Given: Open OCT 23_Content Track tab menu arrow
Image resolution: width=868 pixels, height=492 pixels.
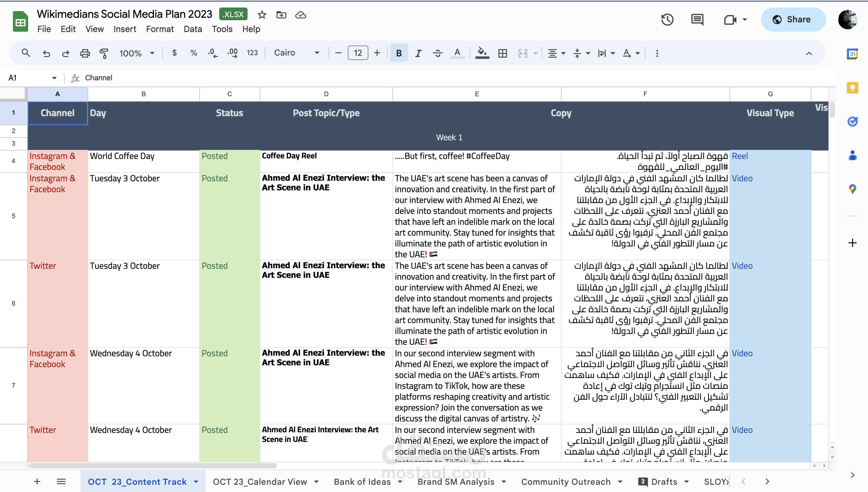Looking at the screenshot, I should 196,481.
